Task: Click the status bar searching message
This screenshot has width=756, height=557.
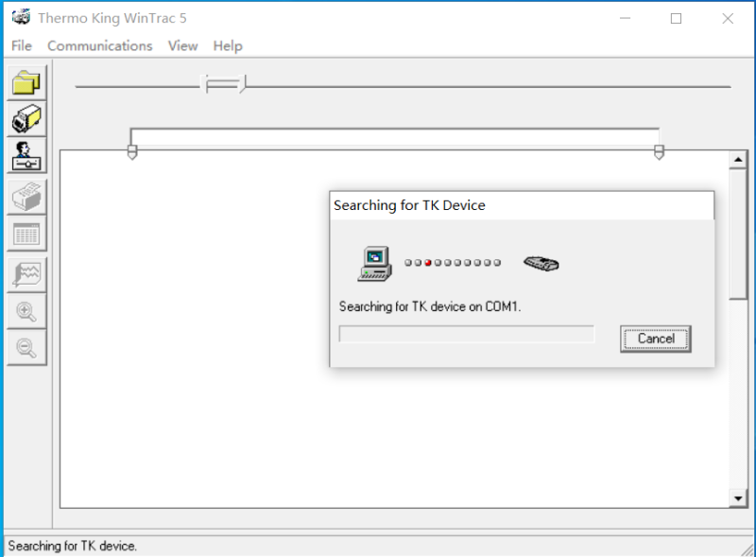Action: click(x=69, y=546)
